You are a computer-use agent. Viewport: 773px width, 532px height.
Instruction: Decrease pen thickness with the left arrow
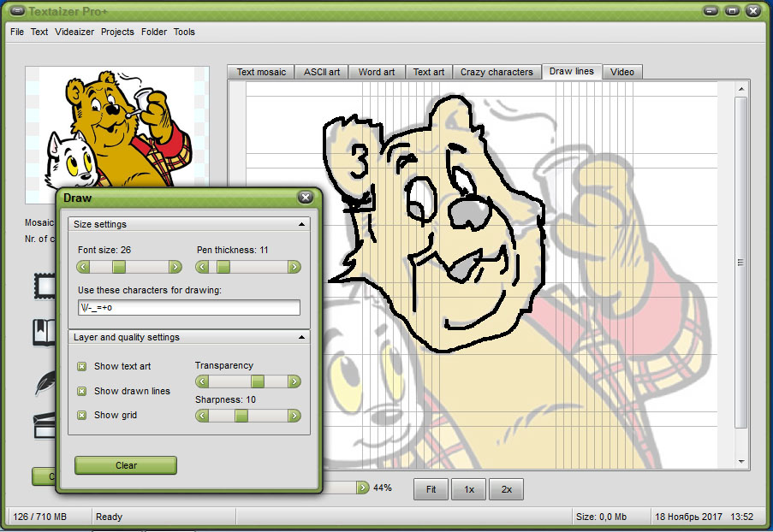coord(202,267)
